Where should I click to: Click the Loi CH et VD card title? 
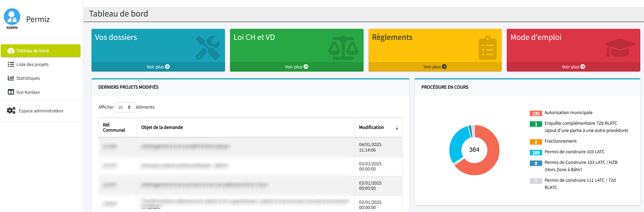[254, 37]
